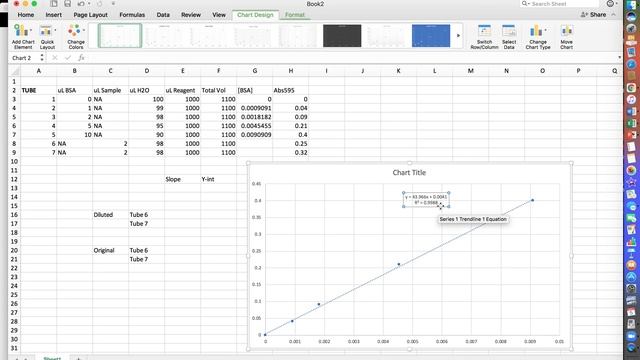This screenshot has width=640, height=360.
Task: Select row 12 header
Action: coord(14,179)
